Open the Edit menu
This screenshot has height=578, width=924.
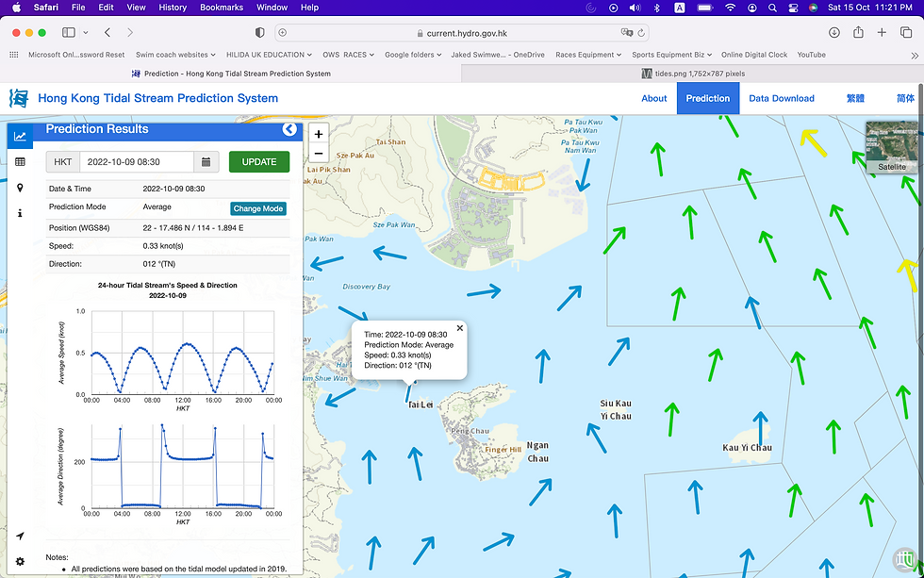pos(106,8)
